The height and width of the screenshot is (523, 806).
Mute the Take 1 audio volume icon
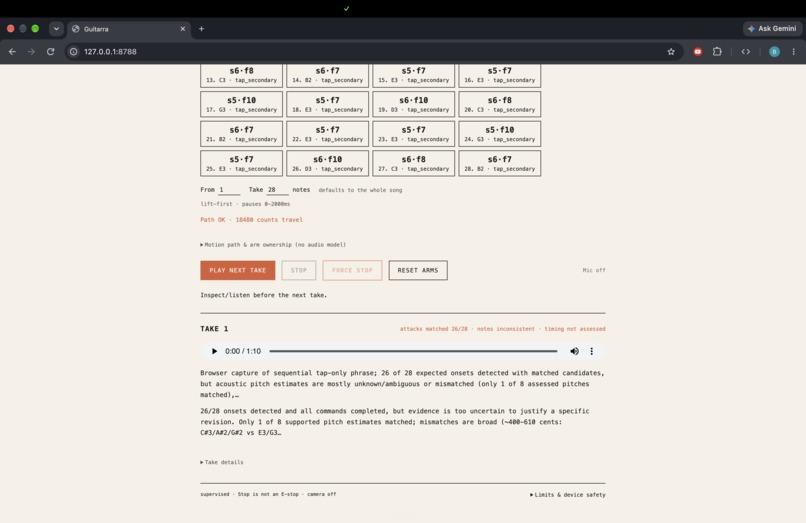click(574, 351)
